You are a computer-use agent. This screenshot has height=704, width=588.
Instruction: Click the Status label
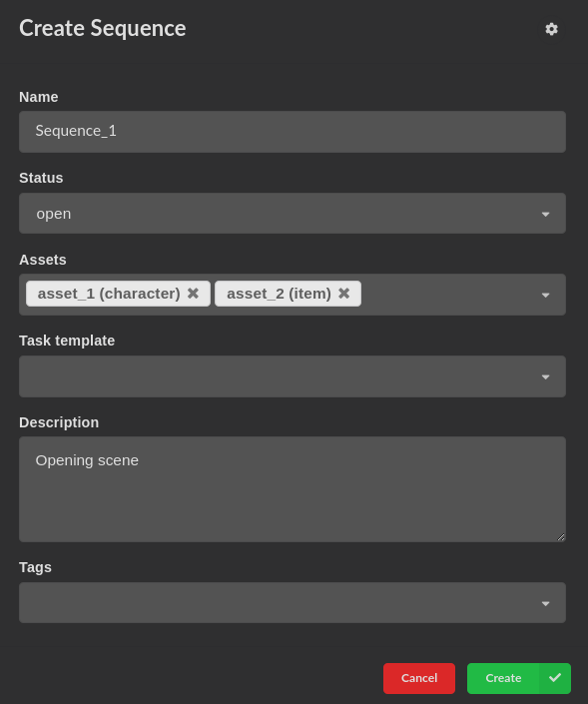pos(41,178)
